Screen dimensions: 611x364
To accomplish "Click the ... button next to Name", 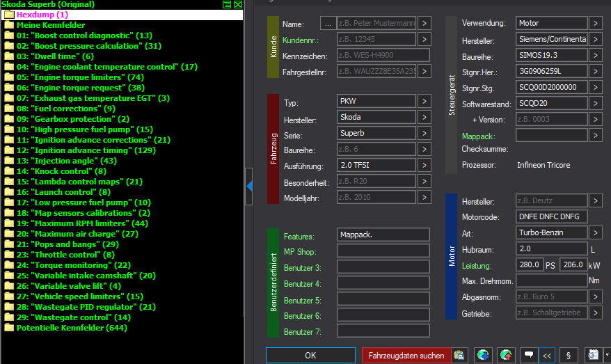I will [x=328, y=24].
